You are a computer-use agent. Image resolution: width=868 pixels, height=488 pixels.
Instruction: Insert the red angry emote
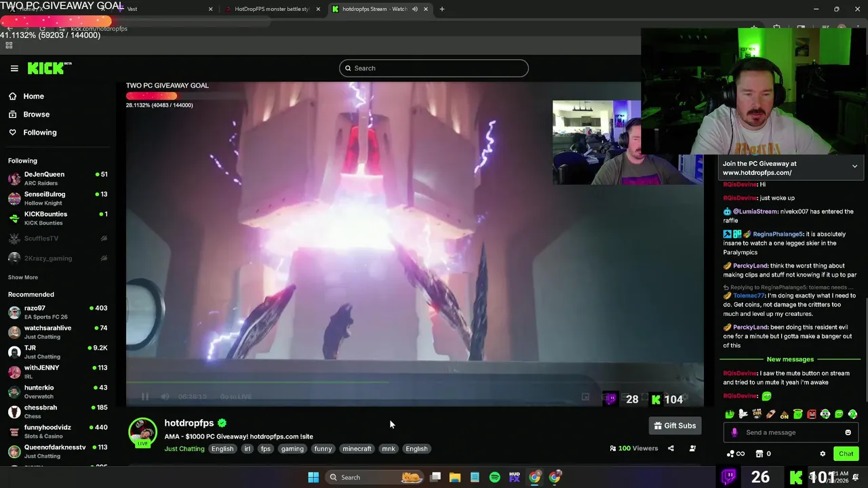812,414
